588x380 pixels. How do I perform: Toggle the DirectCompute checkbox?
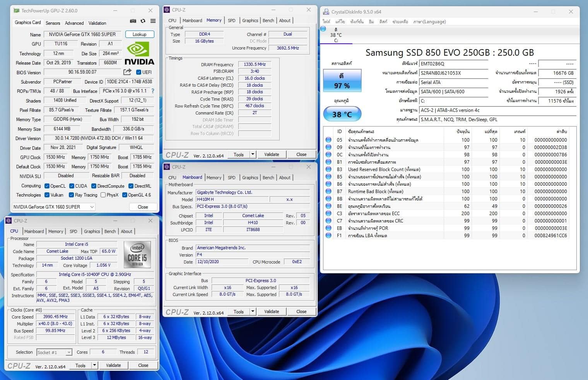point(94,186)
